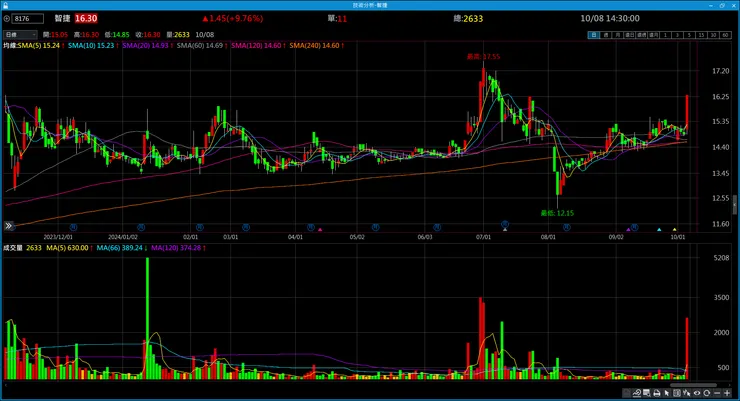
Task: Switch to the 60-minute chart button
Action: pos(725,35)
